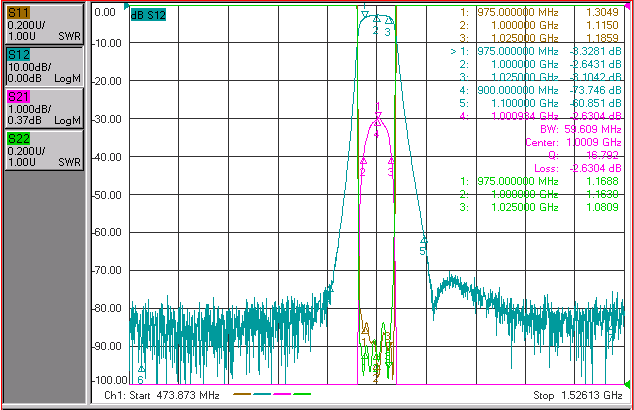634x410 pixels.
Task: Click the teal trace legend swatch
Action: (262, 394)
